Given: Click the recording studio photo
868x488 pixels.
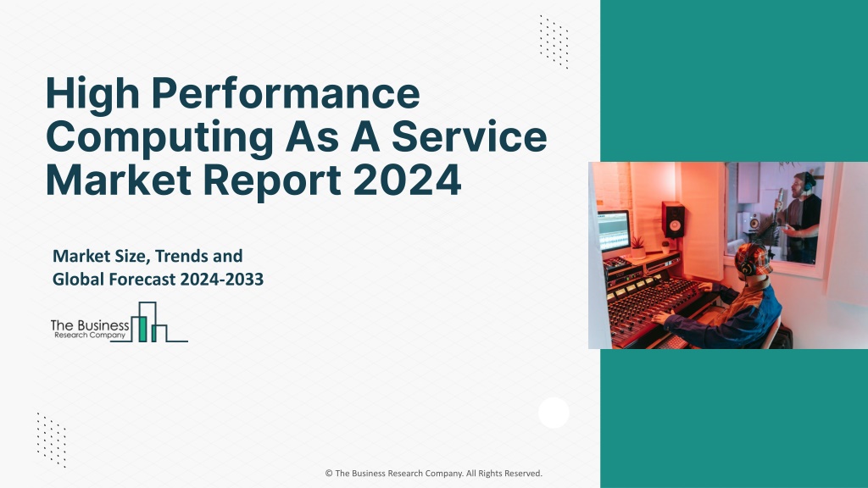Looking at the screenshot, I should pyautogui.click(x=728, y=255).
